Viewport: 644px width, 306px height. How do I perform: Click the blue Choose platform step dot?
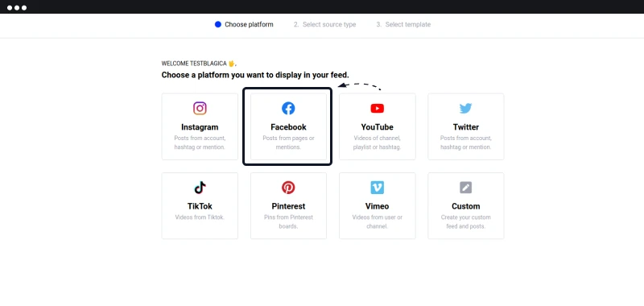[x=218, y=25]
